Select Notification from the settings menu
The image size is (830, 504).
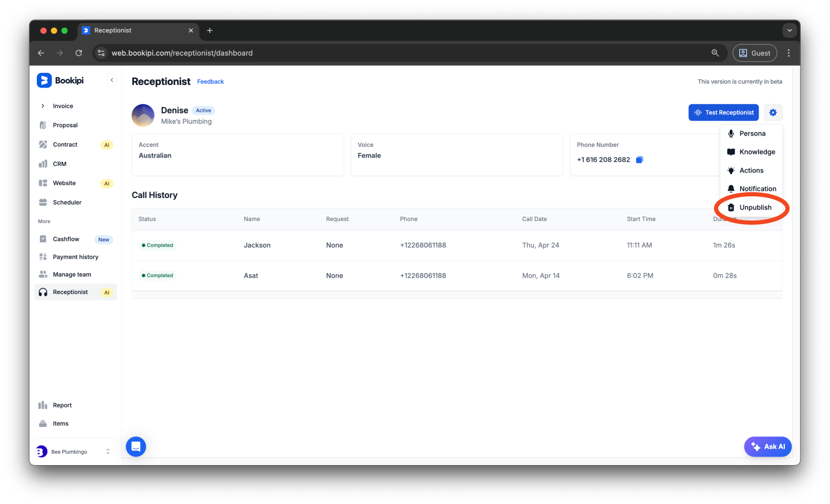coord(751,188)
